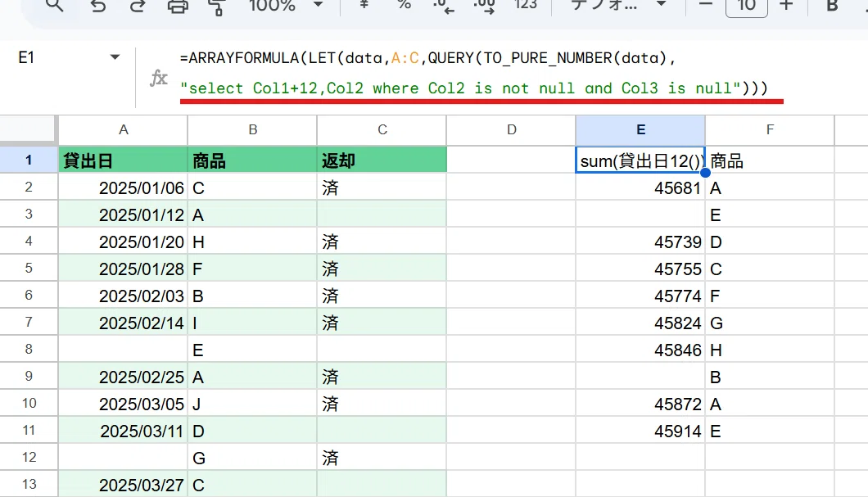Click the date 2025/01/12
Screen dimensions: 868x497
click(141, 215)
